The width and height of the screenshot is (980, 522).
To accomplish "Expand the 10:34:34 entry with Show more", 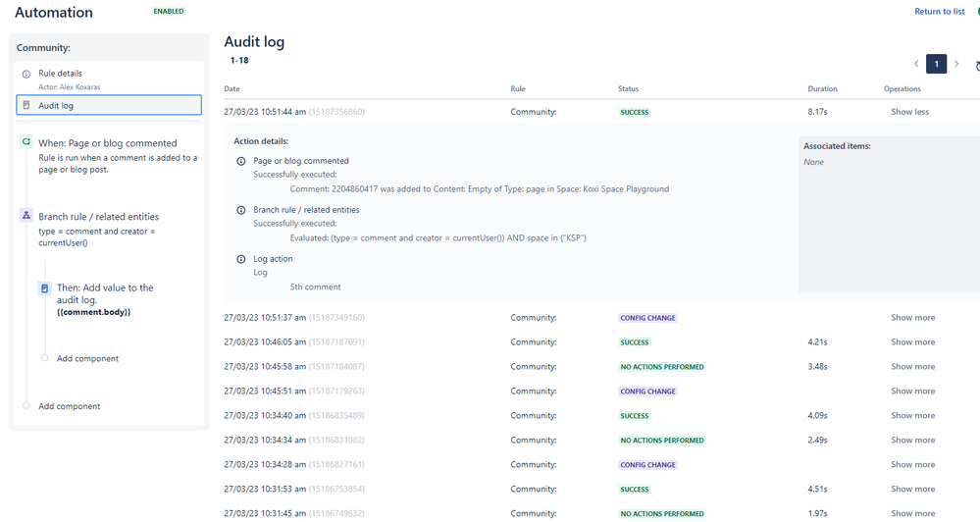I will pyautogui.click(x=913, y=441).
